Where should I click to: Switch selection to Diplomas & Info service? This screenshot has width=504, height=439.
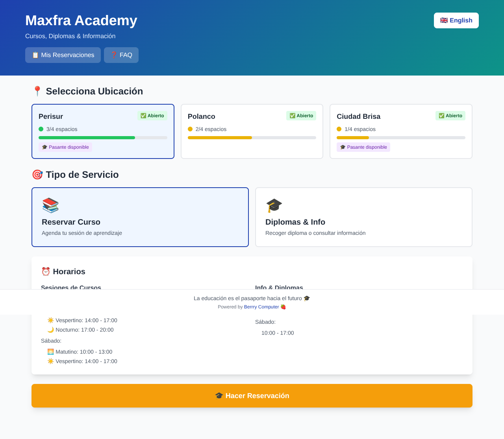pyautogui.click(x=364, y=217)
